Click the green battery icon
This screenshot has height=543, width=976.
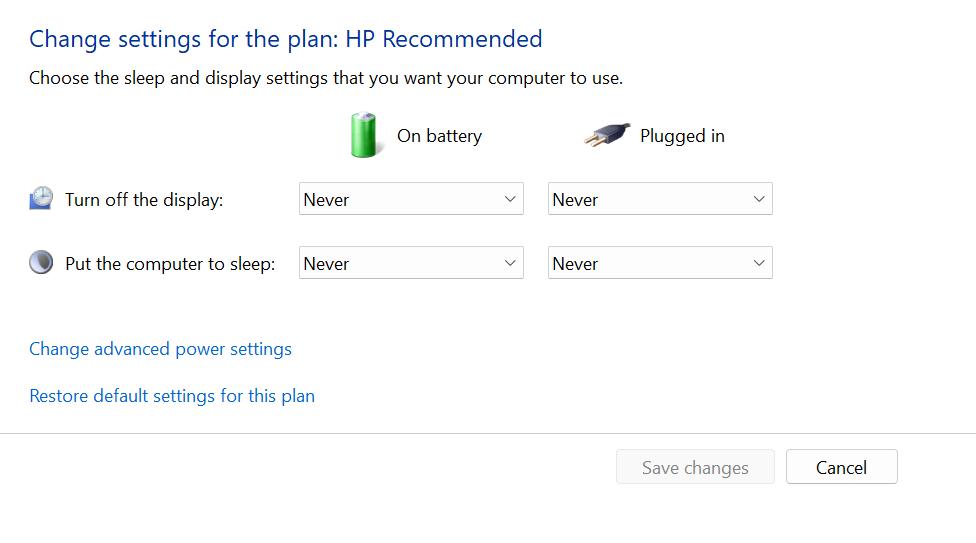tap(365, 135)
